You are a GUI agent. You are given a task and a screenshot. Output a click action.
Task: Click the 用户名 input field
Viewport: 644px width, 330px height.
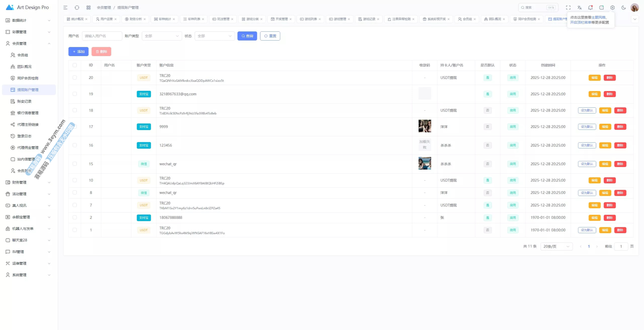102,36
